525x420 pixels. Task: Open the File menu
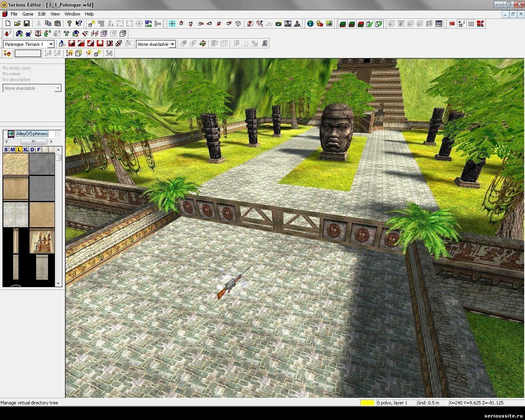14,14
